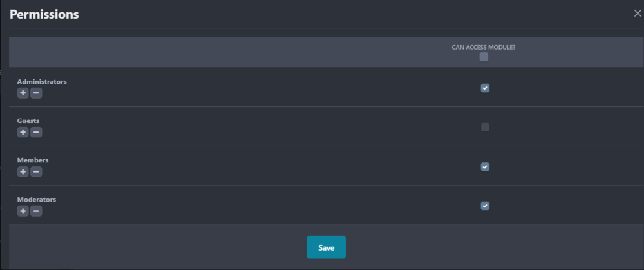Click the minus icon under Administrators
This screenshot has height=270, width=644.
[x=37, y=93]
